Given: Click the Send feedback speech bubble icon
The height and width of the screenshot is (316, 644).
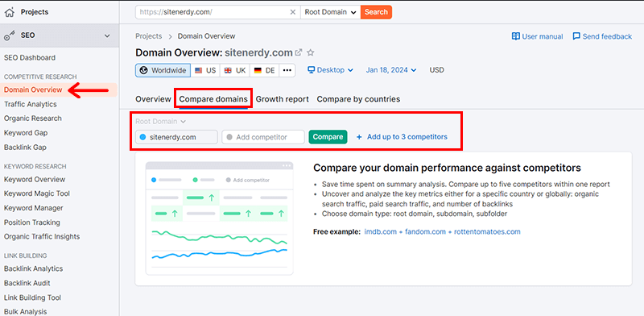Looking at the screenshot, I should (576, 36).
